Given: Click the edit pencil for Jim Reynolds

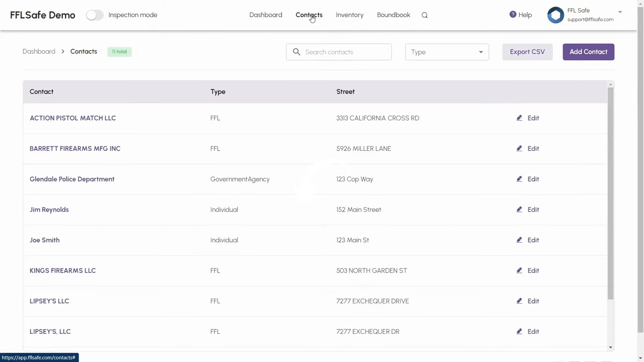Looking at the screenshot, I should 519,210.
